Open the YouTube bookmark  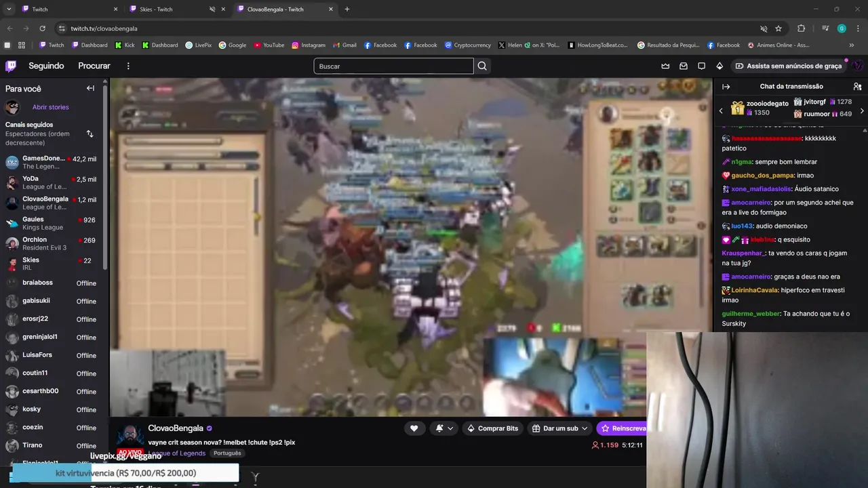(269, 45)
